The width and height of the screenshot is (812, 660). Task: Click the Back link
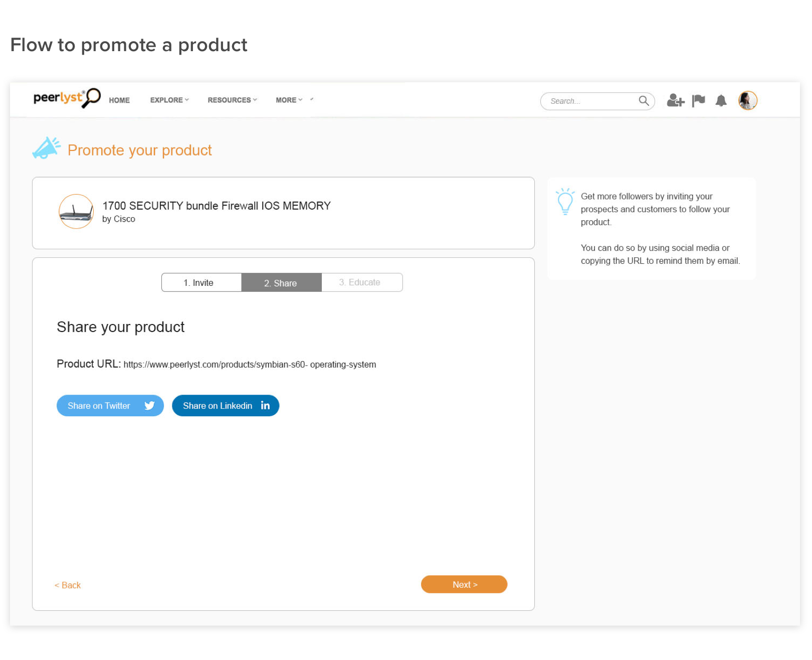click(68, 585)
